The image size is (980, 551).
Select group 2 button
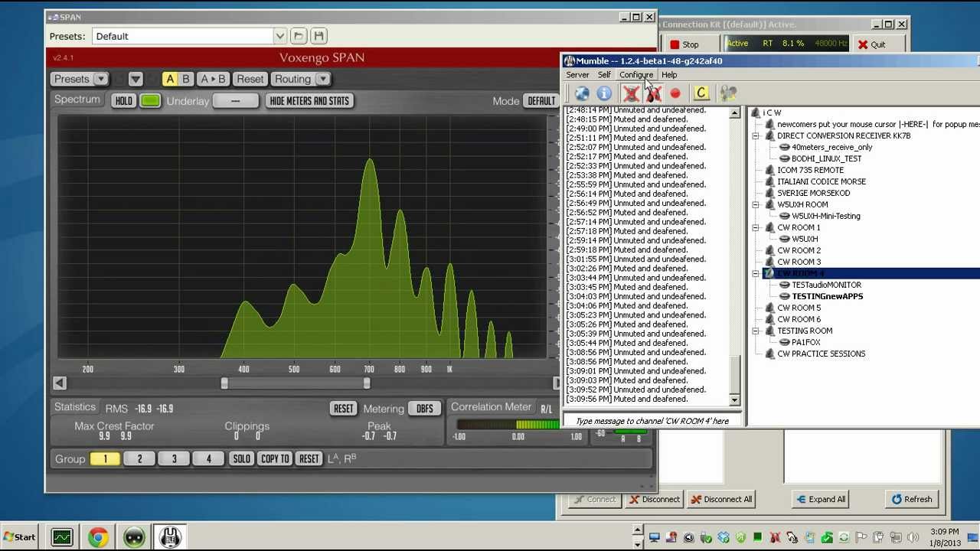[139, 458]
